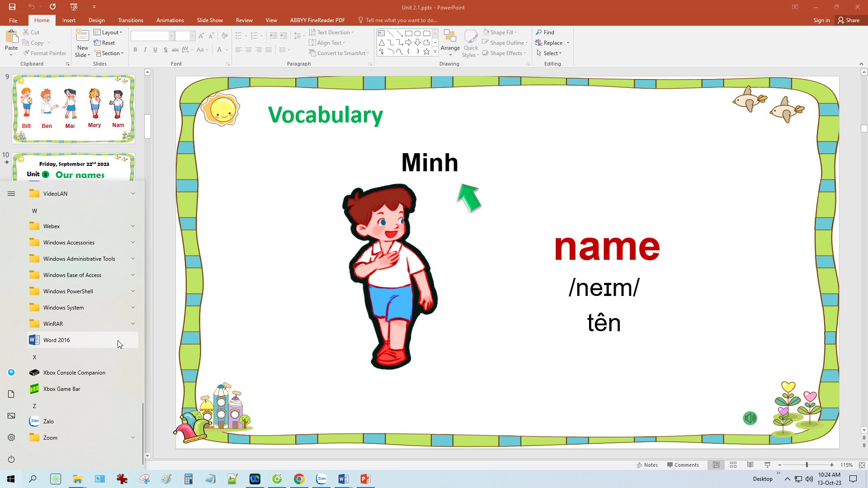Open Google Chrome from taskbar
The width and height of the screenshot is (868, 488).
tap(299, 479)
